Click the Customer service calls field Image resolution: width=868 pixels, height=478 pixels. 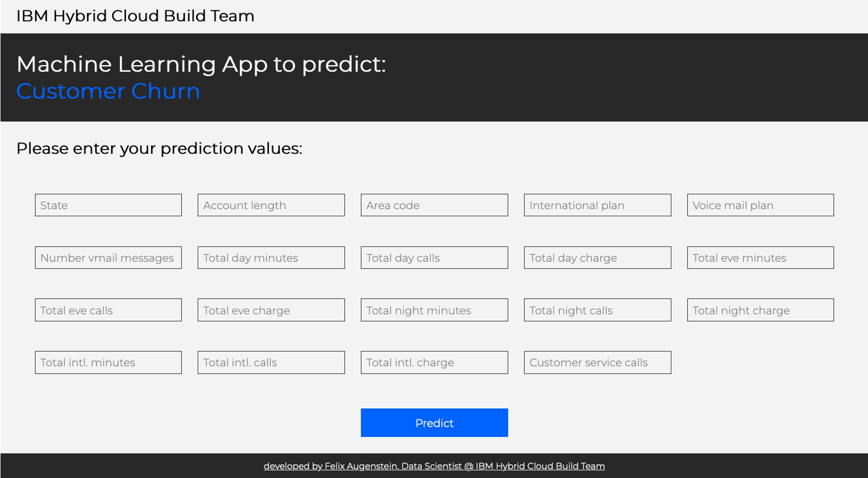597,362
